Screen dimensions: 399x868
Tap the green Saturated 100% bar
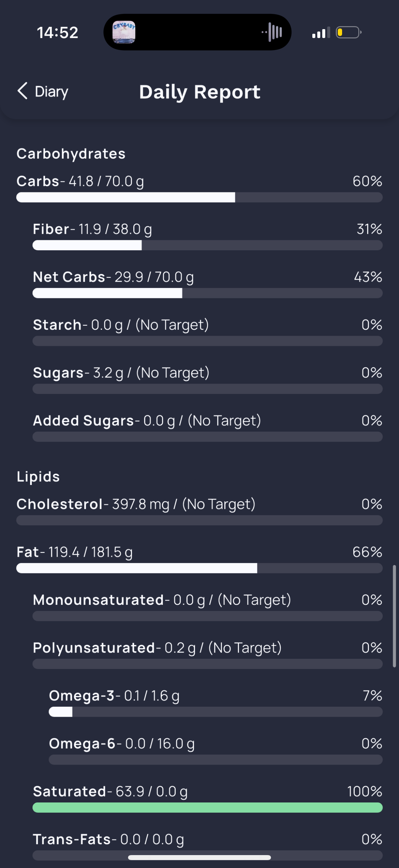(x=207, y=807)
